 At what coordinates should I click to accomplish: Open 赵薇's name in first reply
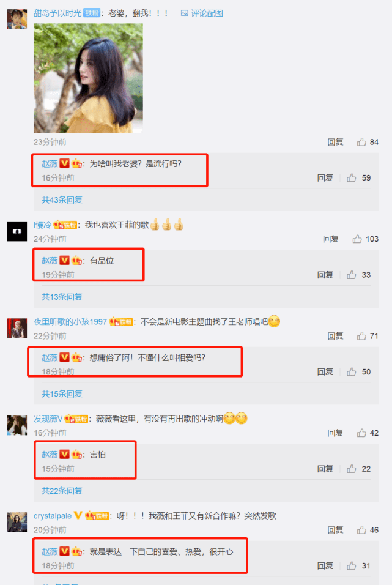click(50, 163)
